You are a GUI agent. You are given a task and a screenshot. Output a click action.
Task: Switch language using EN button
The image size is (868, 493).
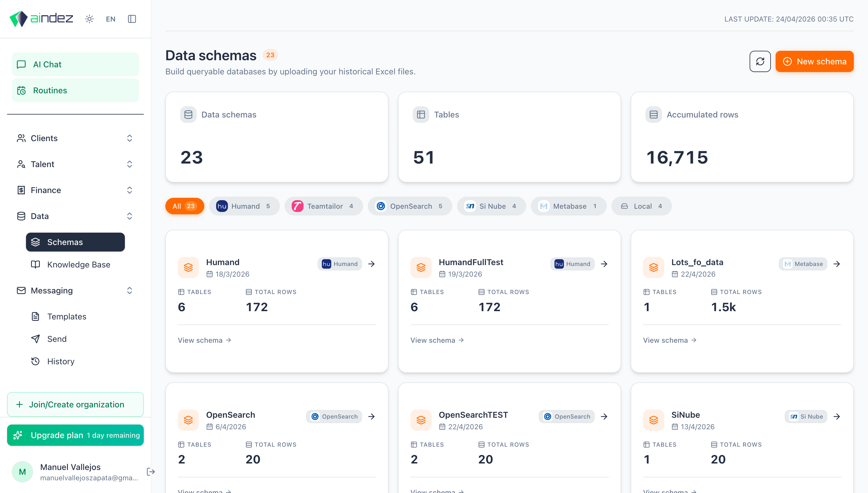(x=110, y=19)
